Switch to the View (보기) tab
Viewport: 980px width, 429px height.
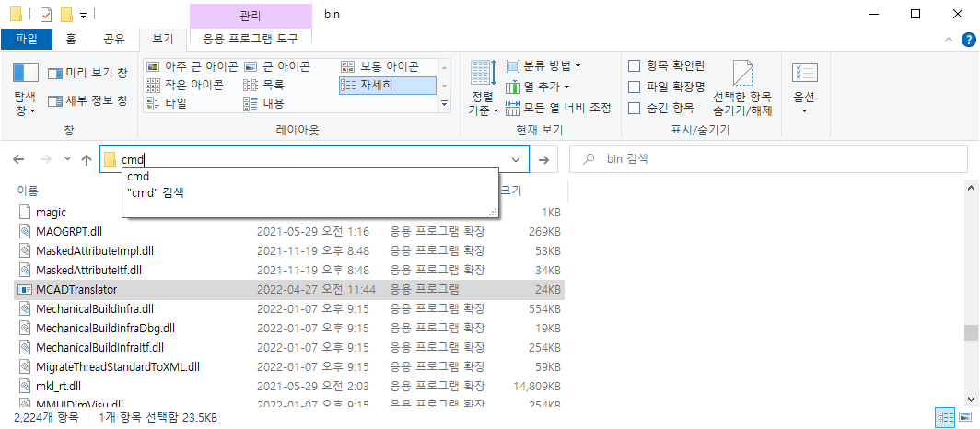pyautogui.click(x=162, y=39)
